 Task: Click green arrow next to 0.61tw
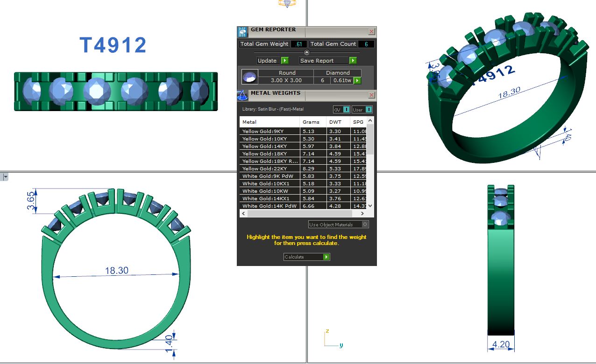click(x=357, y=80)
